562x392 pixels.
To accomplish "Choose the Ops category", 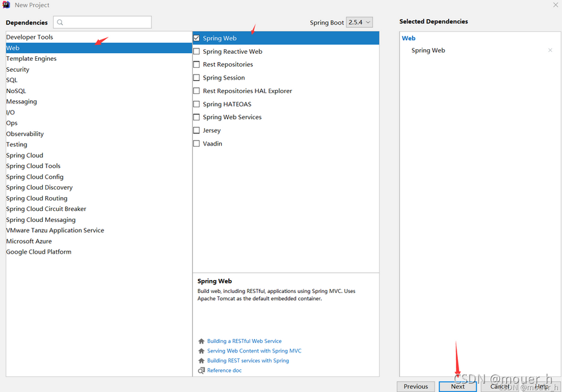I will [x=99, y=123].
